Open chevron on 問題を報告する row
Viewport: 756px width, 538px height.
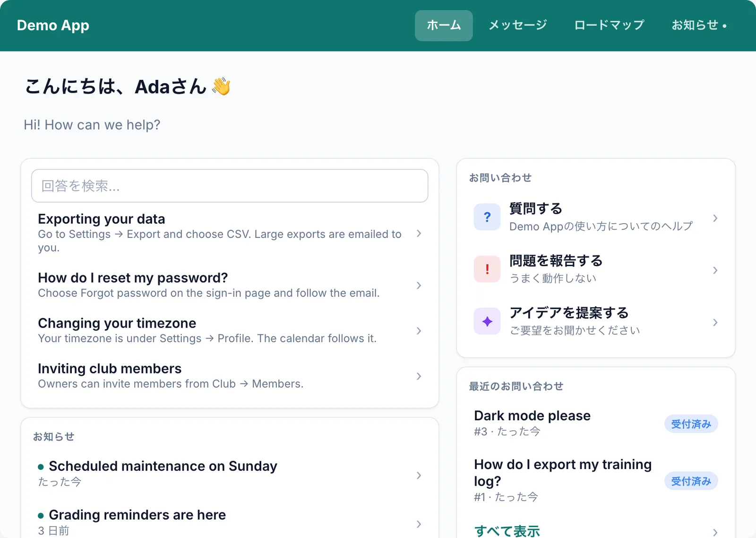[715, 270]
